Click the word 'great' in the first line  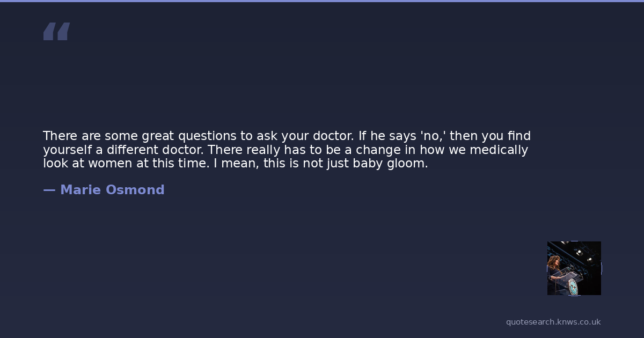pyautogui.click(x=158, y=136)
